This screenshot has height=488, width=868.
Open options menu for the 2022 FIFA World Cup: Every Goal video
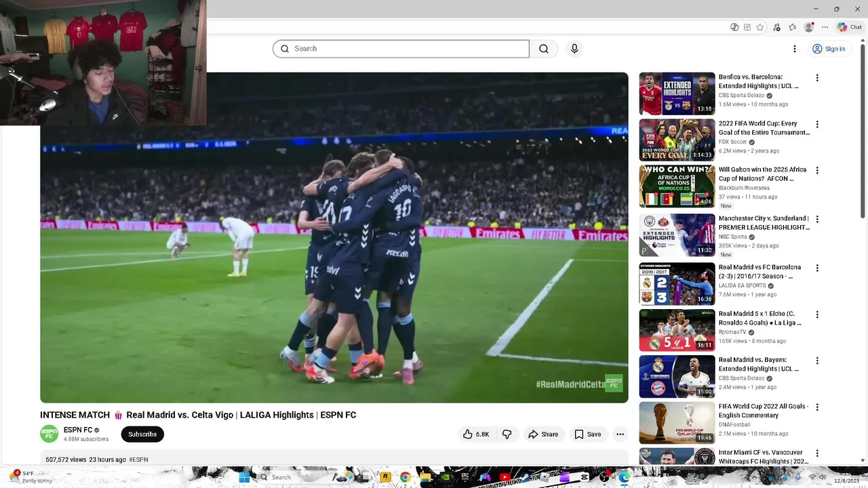[x=817, y=125]
